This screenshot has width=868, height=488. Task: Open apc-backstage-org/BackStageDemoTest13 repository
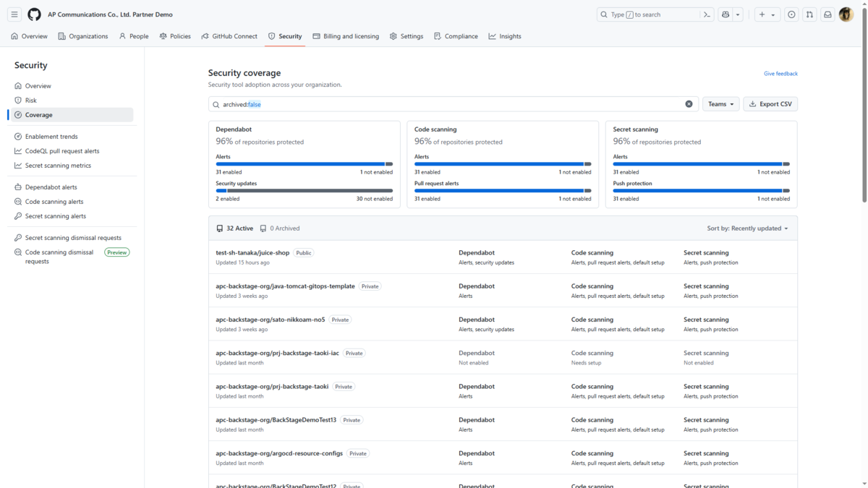coord(276,420)
